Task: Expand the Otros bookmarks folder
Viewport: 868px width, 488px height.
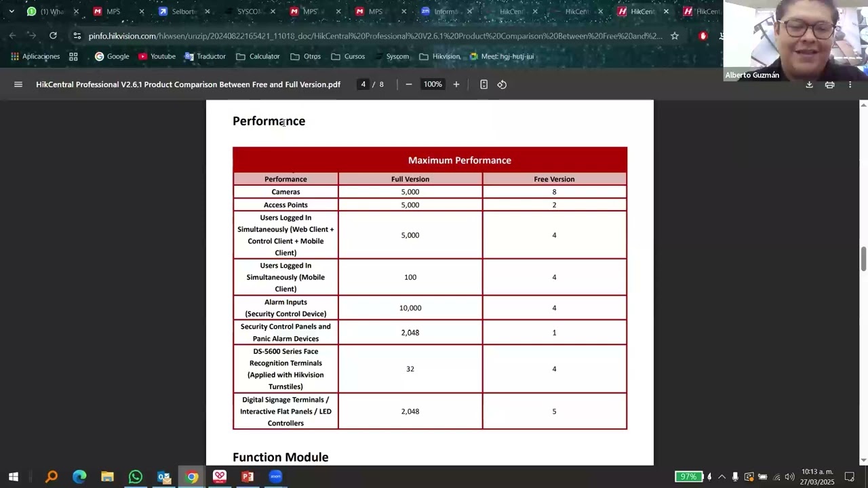Action: (305, 56)
